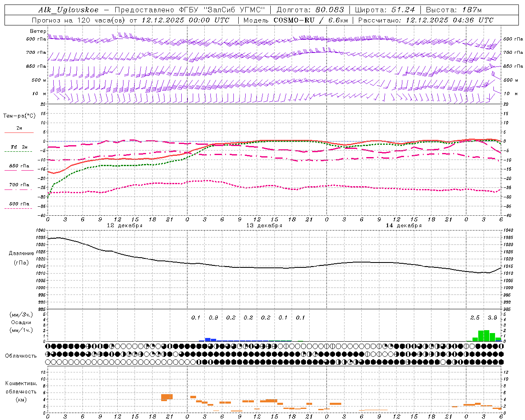Click the (км) unit under convective cloudiness

(21, 399)
